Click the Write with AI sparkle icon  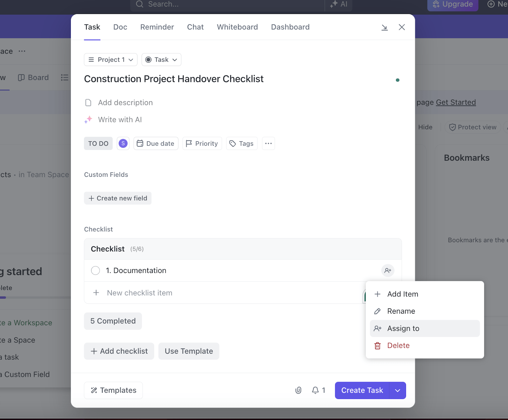88,120
